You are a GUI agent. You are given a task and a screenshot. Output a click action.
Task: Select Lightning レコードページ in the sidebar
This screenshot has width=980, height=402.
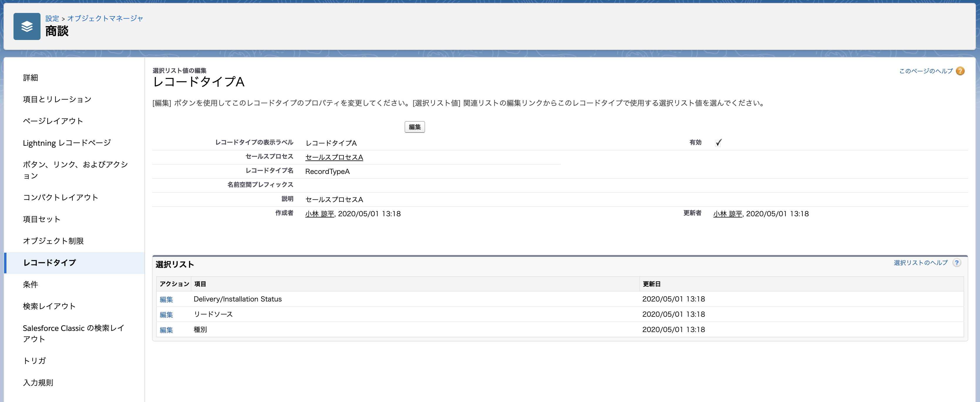pyautogui.click(x=67, y=143)
